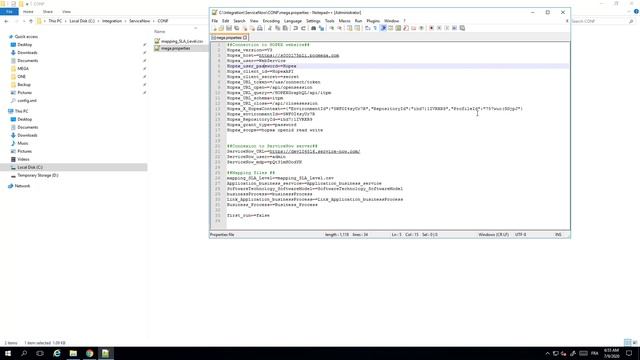Toggle Word wrap toolbar icon
The height and width of the screenshot is (360, 640).
click(367, 28)
